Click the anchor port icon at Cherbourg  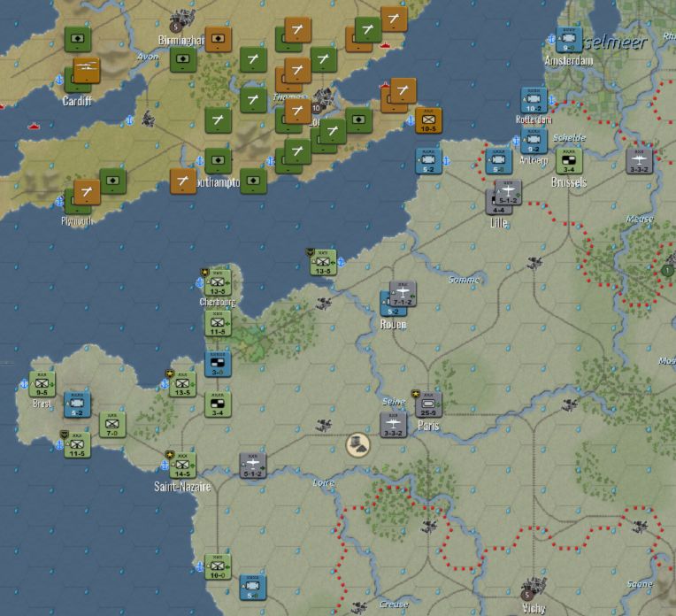[200, 283]
